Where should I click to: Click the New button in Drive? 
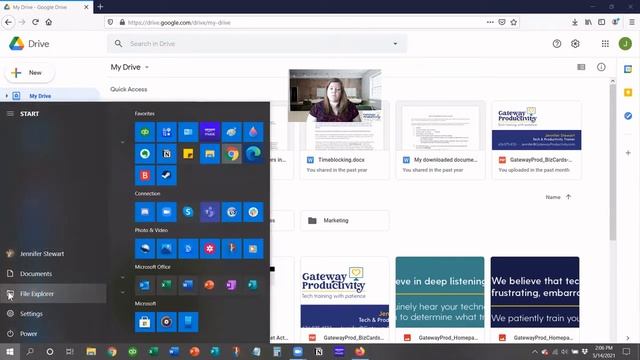point(29,73)
